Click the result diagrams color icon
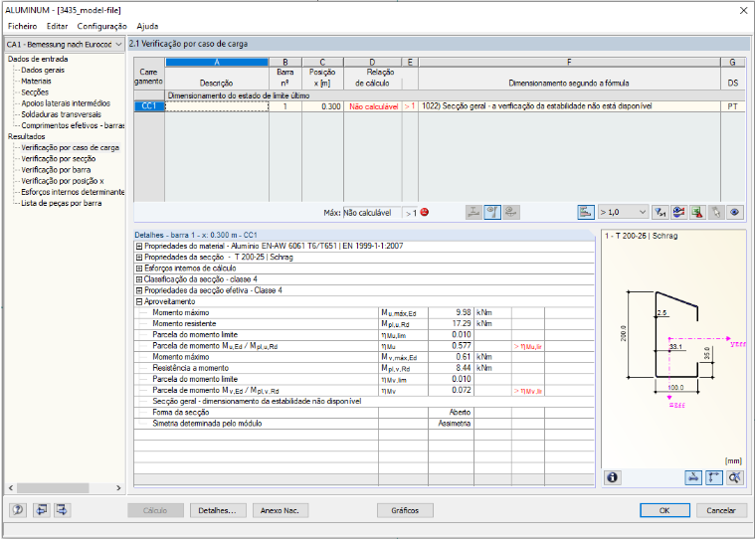This screenshot has width=756, height=539. pos(678,212)
